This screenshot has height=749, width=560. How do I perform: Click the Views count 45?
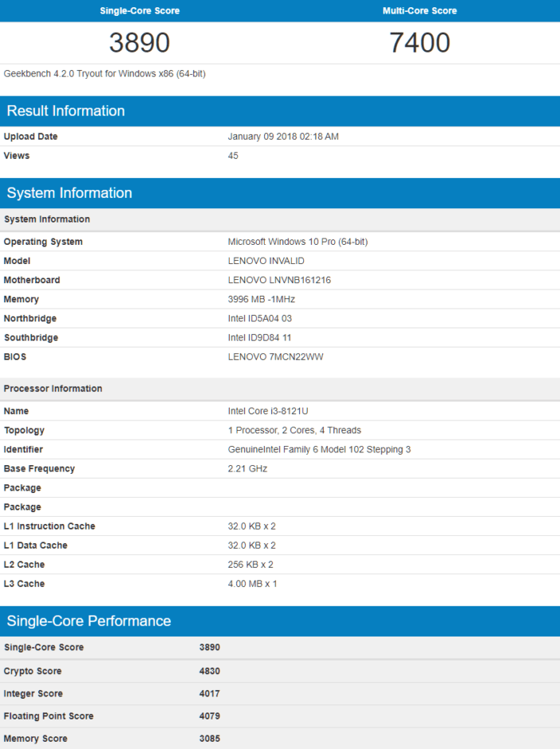click(x=233, y=156)
